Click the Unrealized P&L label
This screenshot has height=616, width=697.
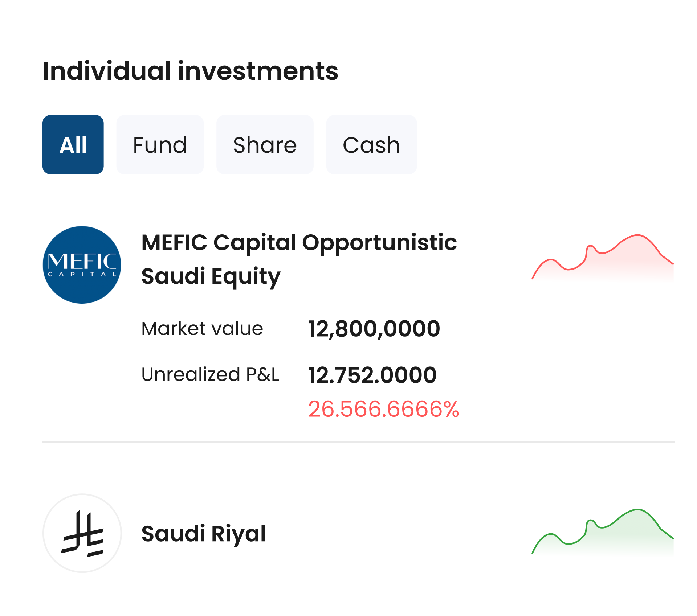210,374
